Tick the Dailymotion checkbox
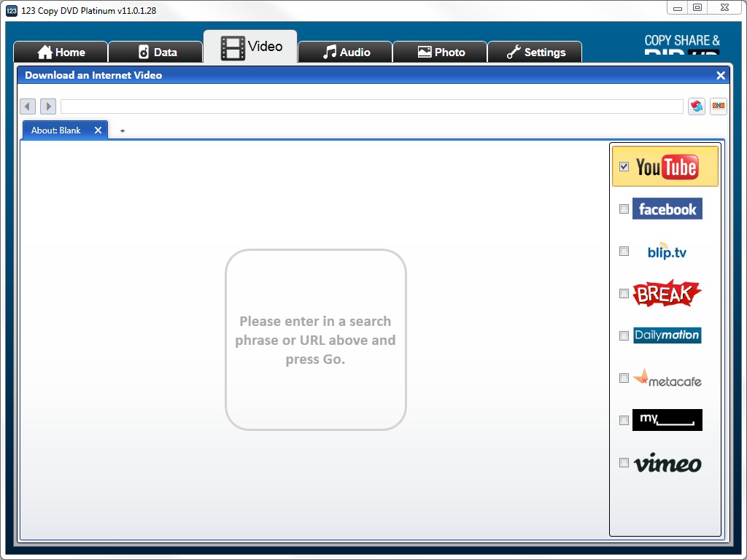The image size is (747, 560). (x=624, y=335)
